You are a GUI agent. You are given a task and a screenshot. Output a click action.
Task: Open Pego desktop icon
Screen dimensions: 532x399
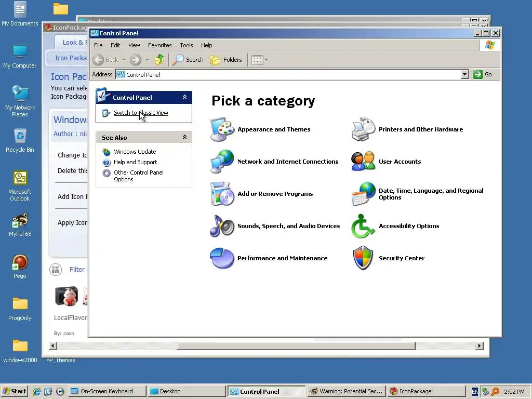point(20,267)
